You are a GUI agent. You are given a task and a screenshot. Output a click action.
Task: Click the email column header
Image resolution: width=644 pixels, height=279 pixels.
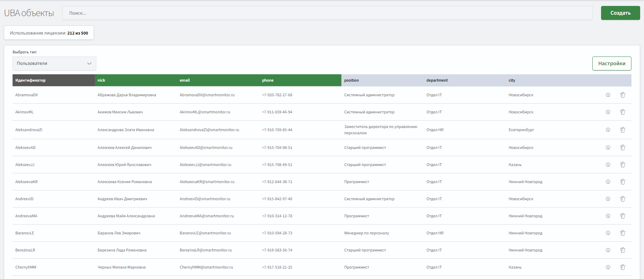(218, 80)
